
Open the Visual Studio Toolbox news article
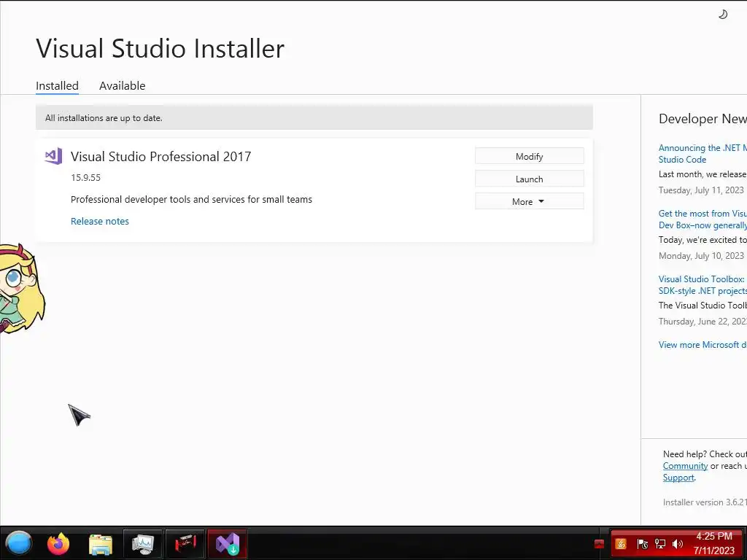coord(703,285)
